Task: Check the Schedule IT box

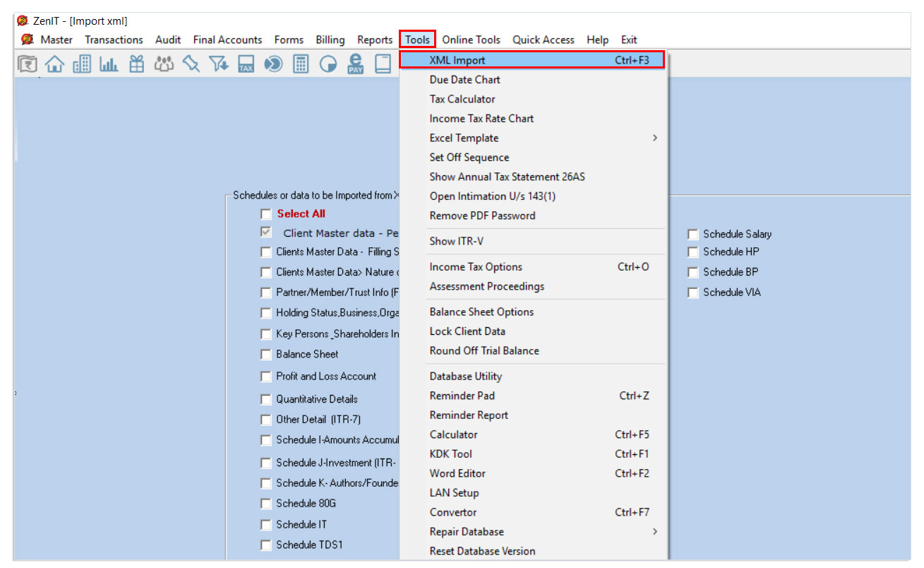Action: (x=265, y=524)
